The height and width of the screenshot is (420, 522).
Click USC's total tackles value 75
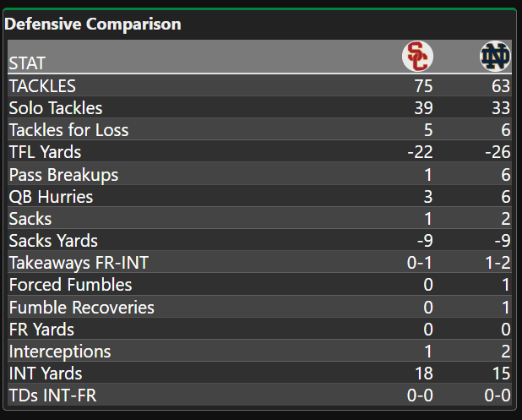(x=423, y=85)
